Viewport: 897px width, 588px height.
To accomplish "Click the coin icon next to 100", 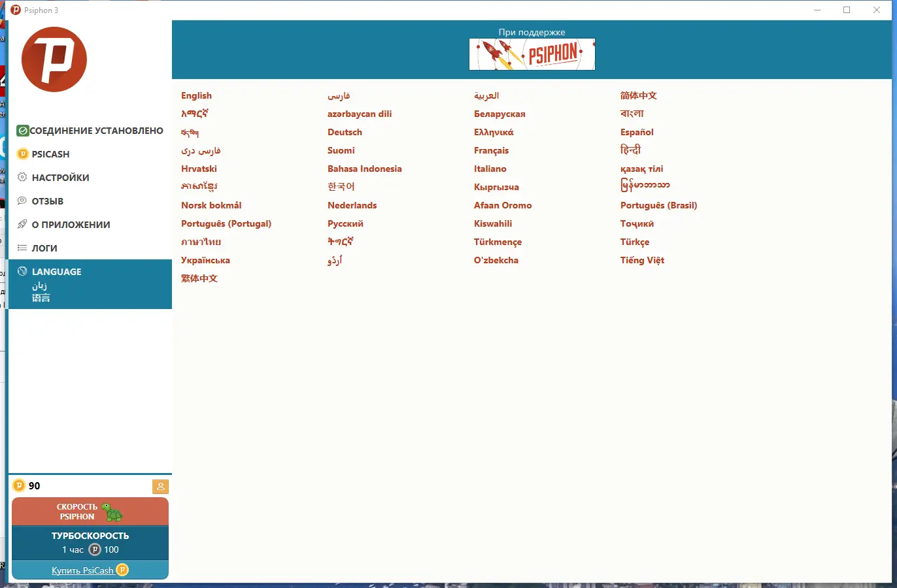I will [95, 549].
